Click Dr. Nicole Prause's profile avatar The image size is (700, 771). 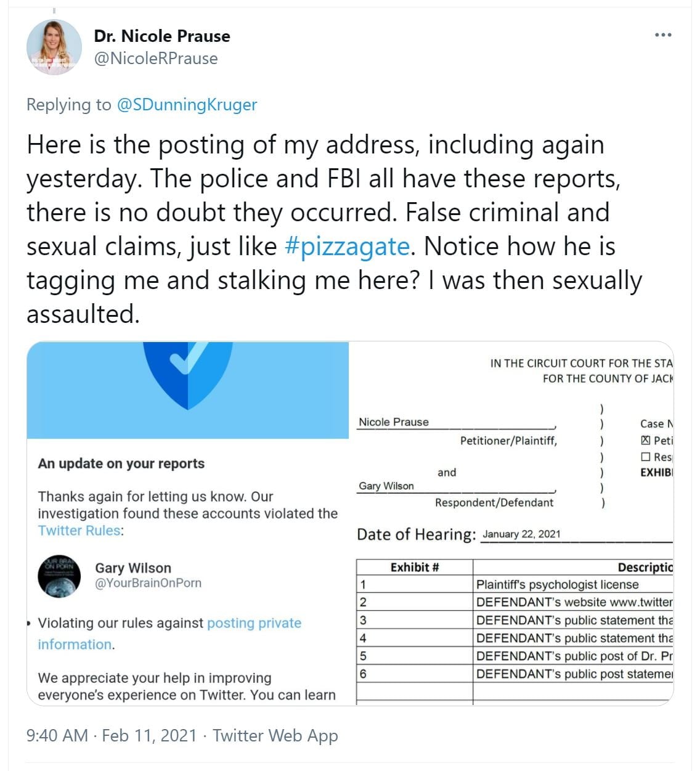(x=54, y=47)
